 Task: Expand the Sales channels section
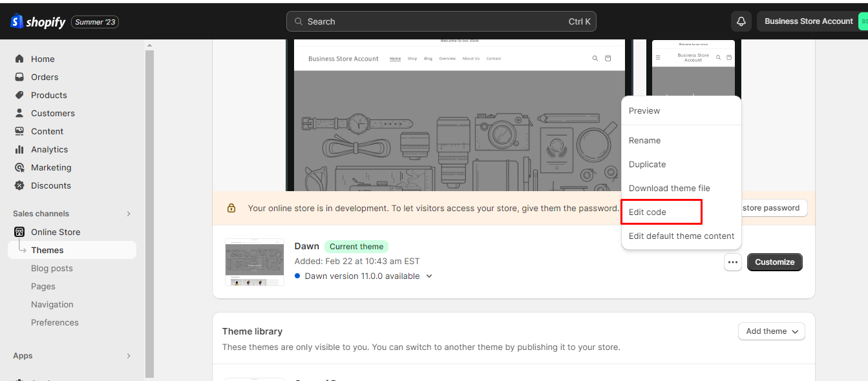[129, 214]
